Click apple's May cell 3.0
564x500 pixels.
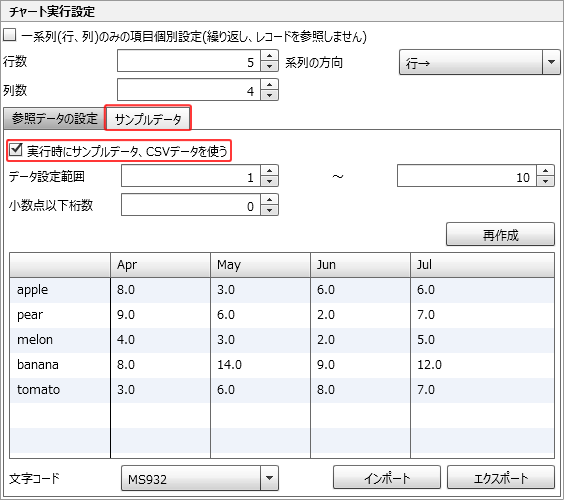point(260,290)
